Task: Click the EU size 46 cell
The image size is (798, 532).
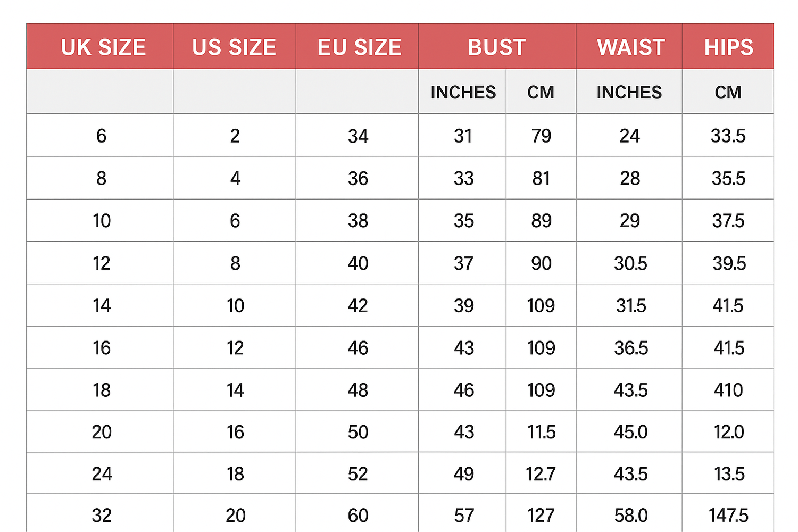Action: [358, 348]
